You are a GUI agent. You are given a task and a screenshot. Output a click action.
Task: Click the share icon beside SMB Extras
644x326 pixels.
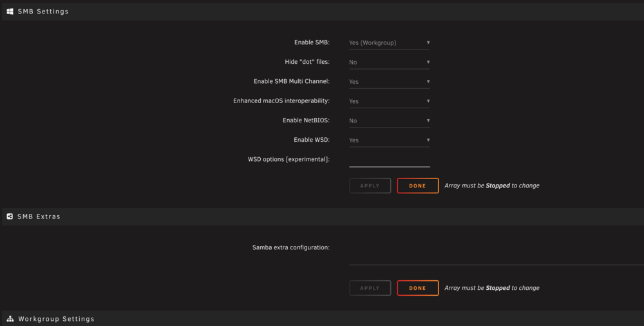(x=10, y=216)
